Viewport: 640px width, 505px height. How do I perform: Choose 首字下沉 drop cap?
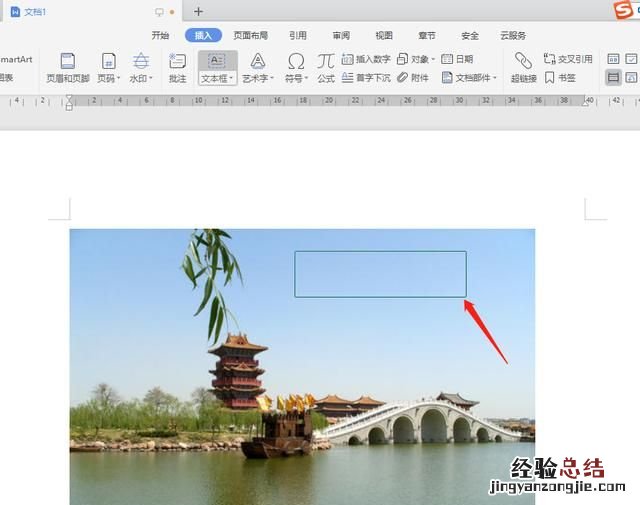click(366, 77)
